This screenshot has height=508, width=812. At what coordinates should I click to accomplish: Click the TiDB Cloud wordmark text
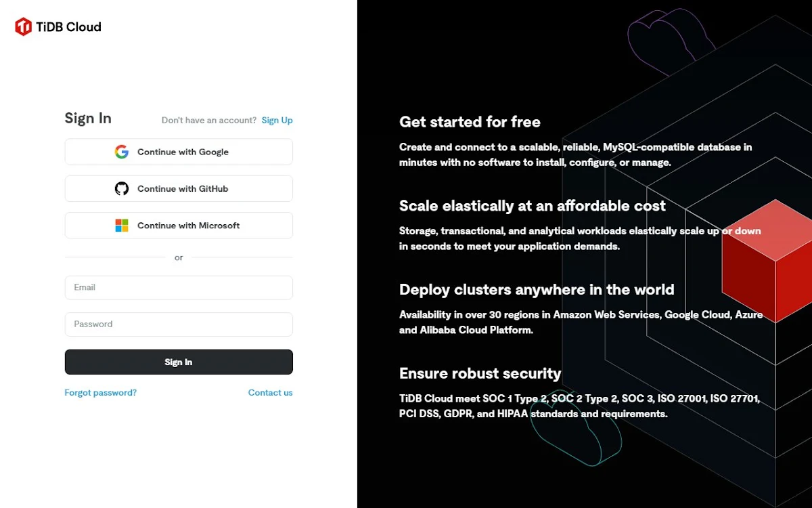click(68, 27)
